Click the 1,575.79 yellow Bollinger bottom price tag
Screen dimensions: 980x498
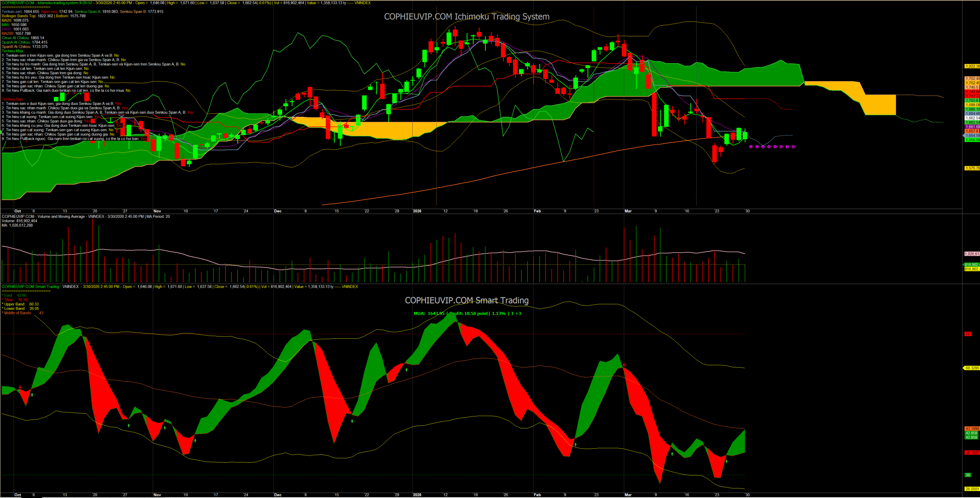tap(972, 168)
